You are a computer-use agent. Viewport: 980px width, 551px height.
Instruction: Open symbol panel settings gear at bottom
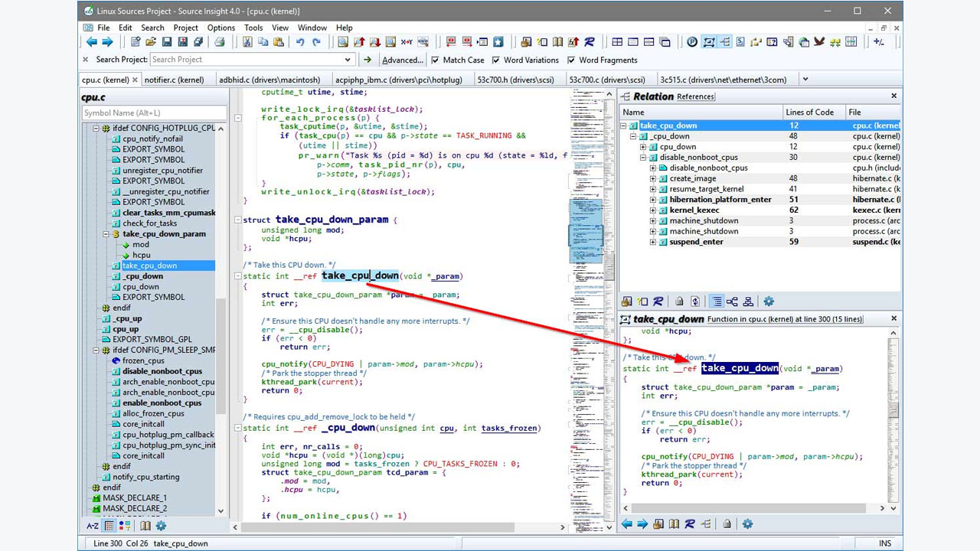[x=161, y=526]
